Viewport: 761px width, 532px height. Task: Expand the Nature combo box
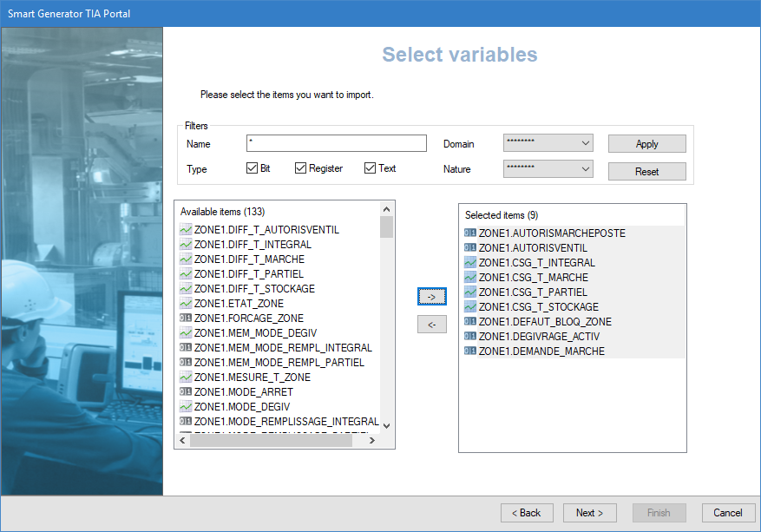click(x=548, y=168)
